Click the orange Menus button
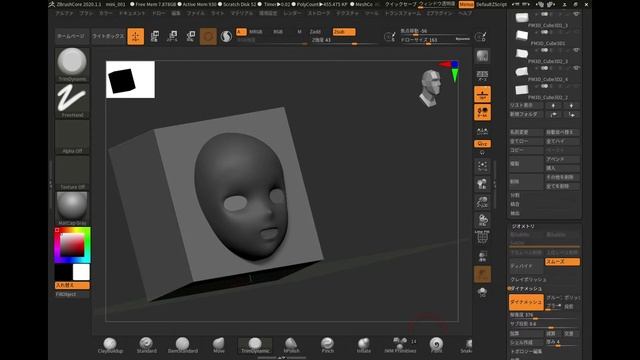This screenshot has height=360, width=640. (466, 4)
